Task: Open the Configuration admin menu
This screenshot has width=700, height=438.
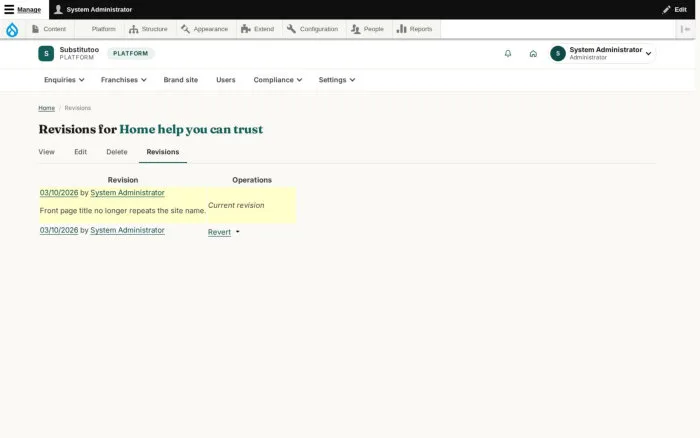Action: point(315,29)
